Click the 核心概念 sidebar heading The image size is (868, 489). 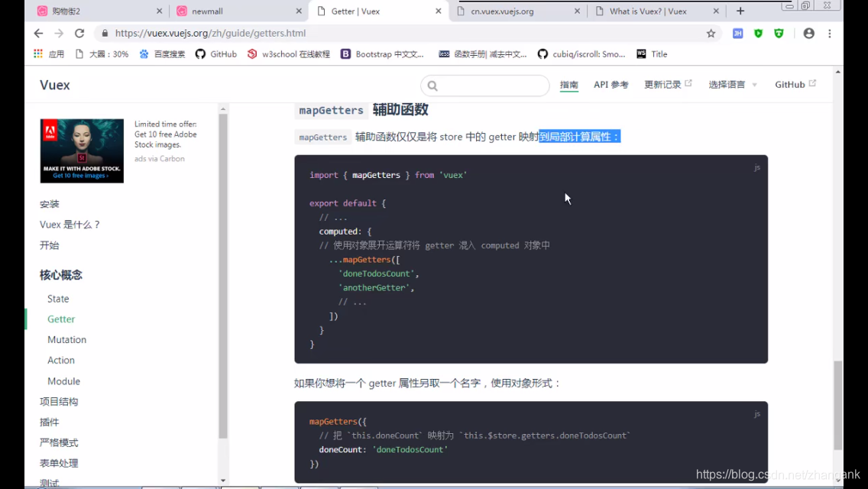(x=61, y=275)
